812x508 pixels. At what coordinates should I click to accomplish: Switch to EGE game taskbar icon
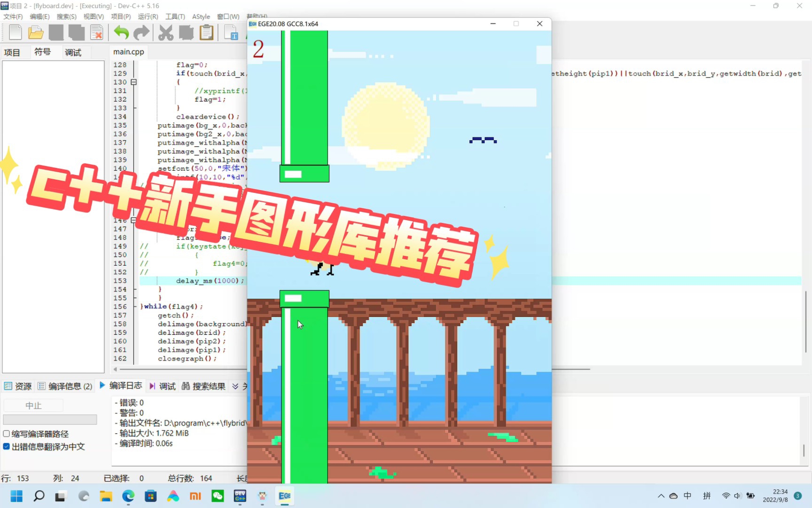click(x=285, y=496)
